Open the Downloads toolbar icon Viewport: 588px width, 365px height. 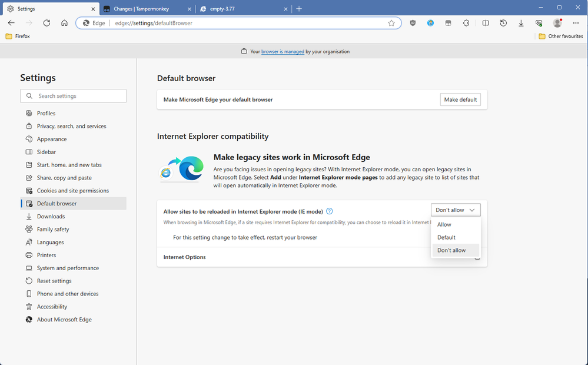pyautogui.click(x=521, y=23)
